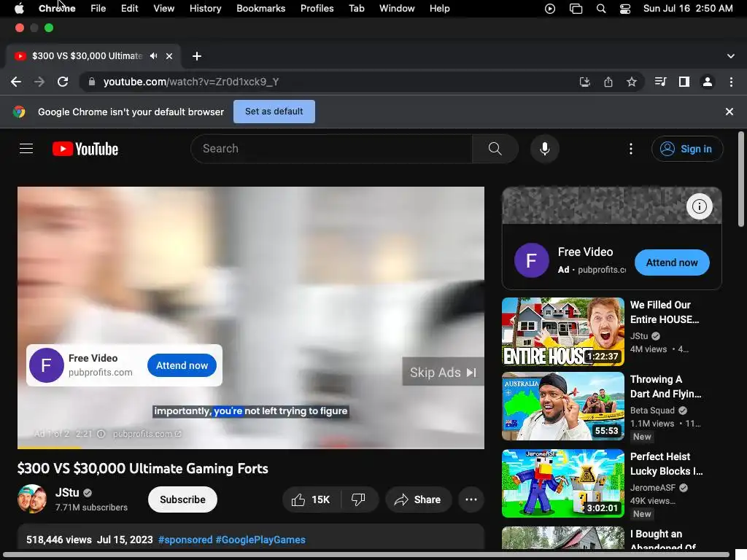
Task: Open Chrome profile icon
Action: [x=708, y=82]
